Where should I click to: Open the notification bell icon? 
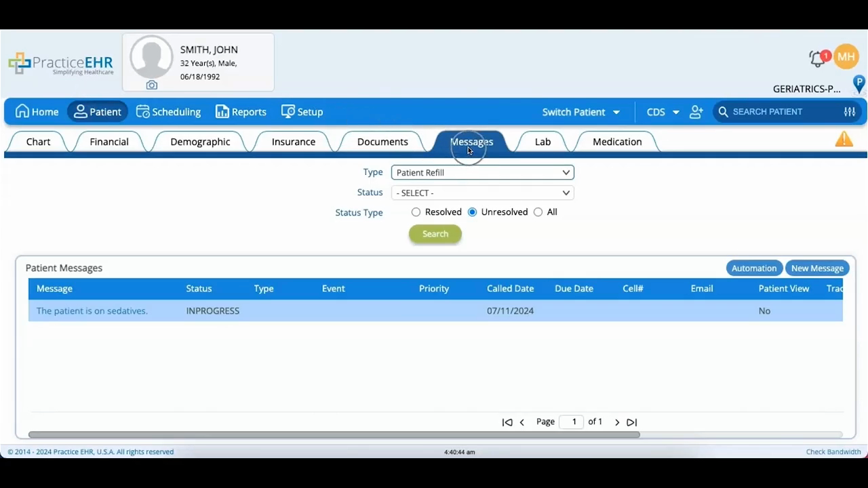(x=818, y=58)
